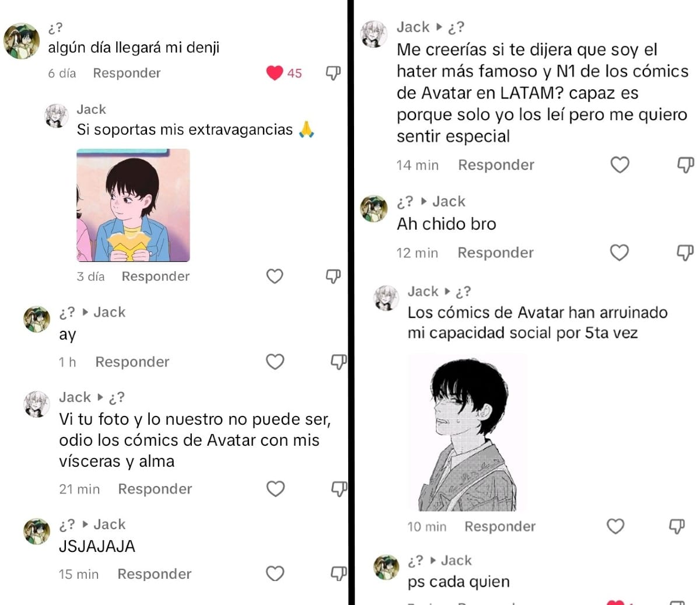Dislike the "JSJAJAJA" reply
This screenshot has width=700, height=605.
coord(339,574)
